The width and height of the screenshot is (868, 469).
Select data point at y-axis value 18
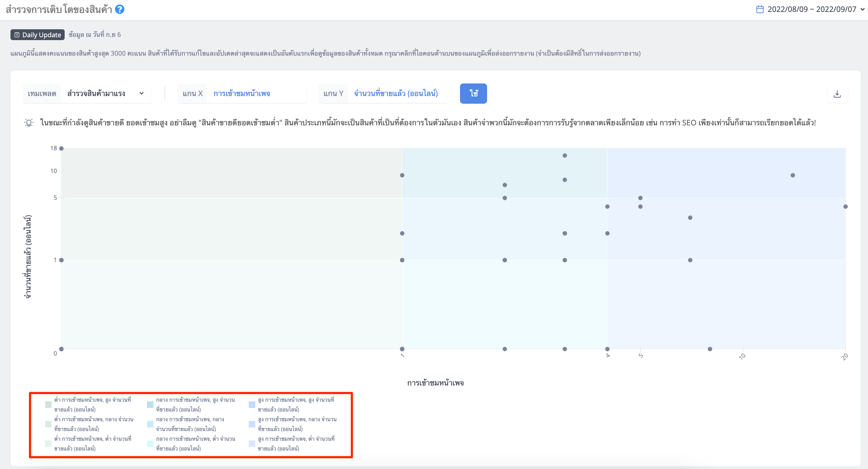pos(61,149)
